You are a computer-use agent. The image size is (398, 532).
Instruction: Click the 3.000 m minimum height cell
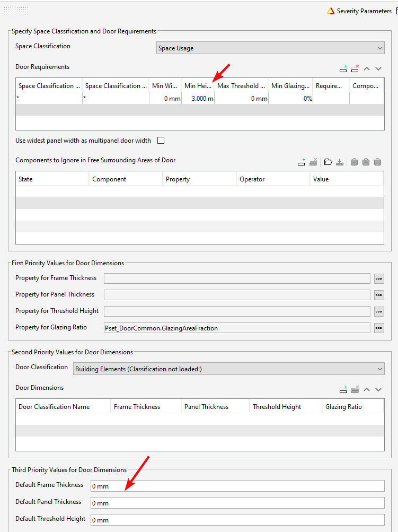pos(198,99)
